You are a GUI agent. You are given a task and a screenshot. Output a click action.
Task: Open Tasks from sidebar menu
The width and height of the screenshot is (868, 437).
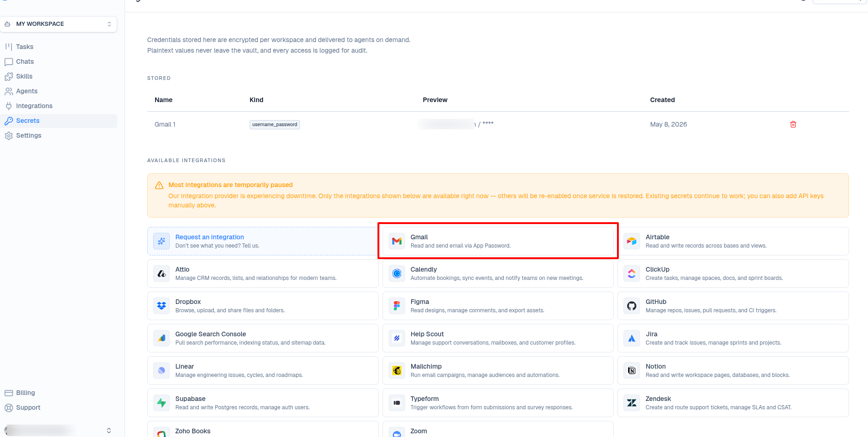coord(24,47)
